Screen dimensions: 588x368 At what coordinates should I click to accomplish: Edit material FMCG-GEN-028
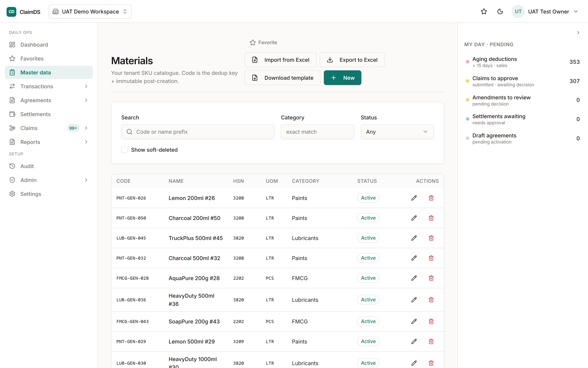[x=414, y=278]
